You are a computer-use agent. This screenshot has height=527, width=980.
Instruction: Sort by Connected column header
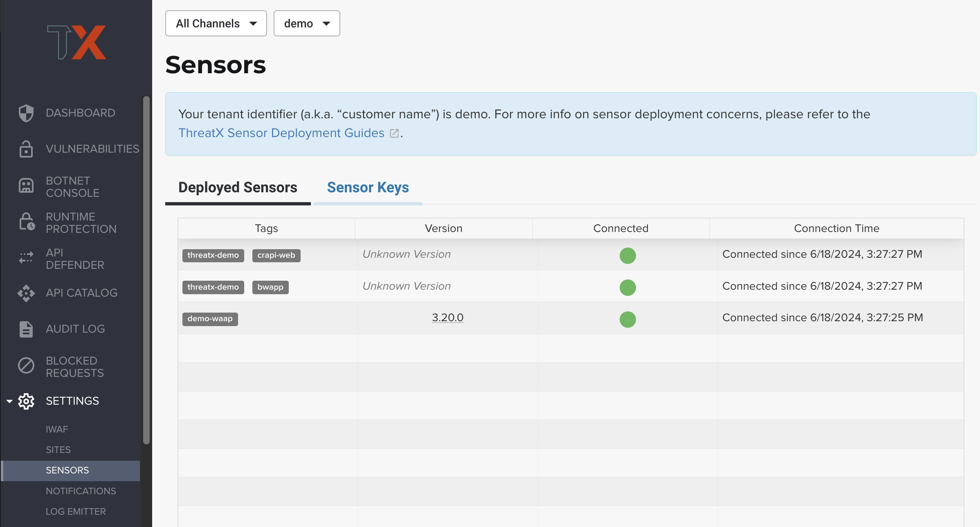click(x=621, y=228)
